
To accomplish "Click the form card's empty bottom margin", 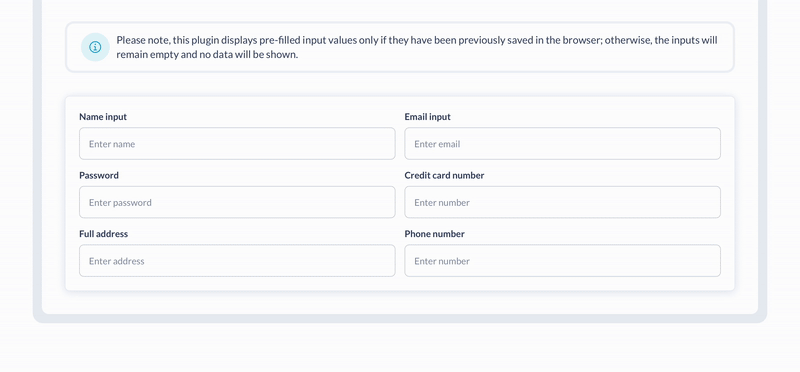I will pos(400,284).
